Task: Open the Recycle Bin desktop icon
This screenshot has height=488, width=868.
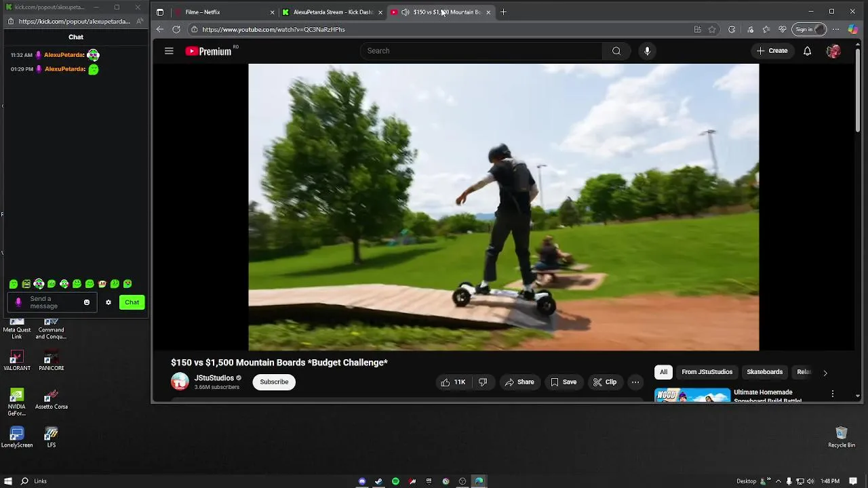Action: pyautogui.click(x=842, y=437)
